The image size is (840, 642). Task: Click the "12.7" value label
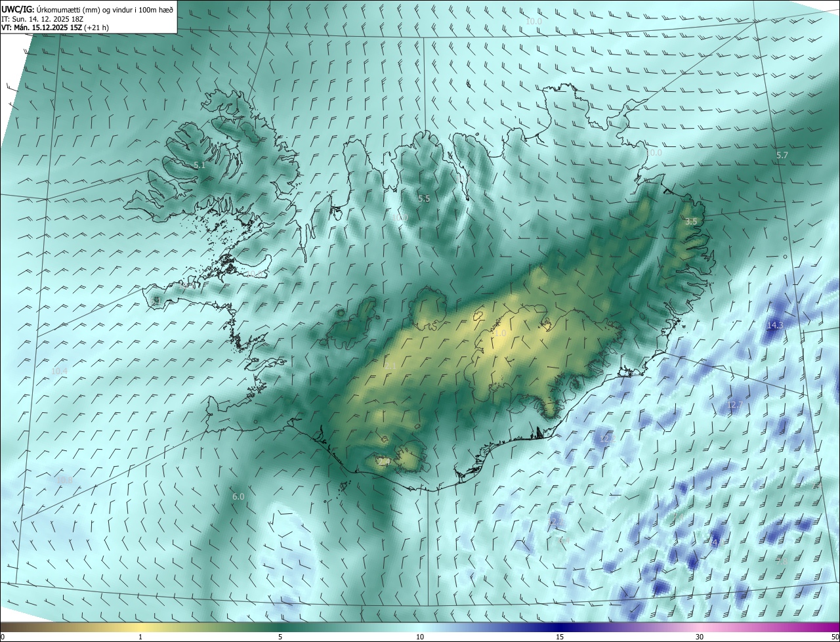[x=734, y=405]
